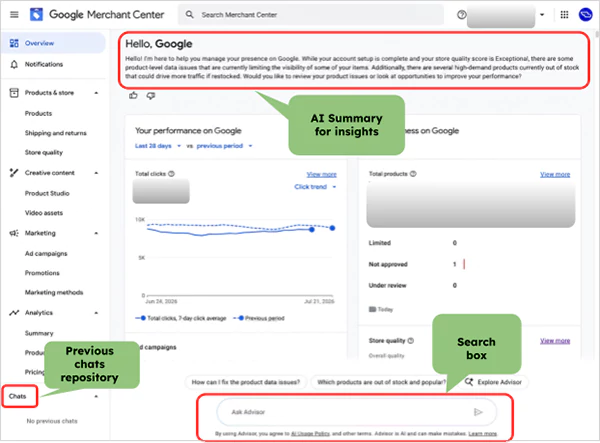Click View more for Store quality
The width and height of the screenshot is (600, 443).
coord(555,341)
